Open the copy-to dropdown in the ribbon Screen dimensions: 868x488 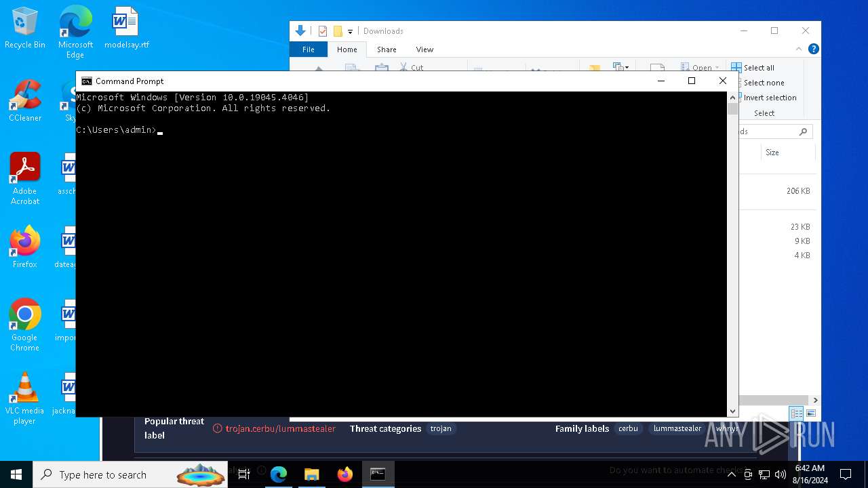coord(620,67)
